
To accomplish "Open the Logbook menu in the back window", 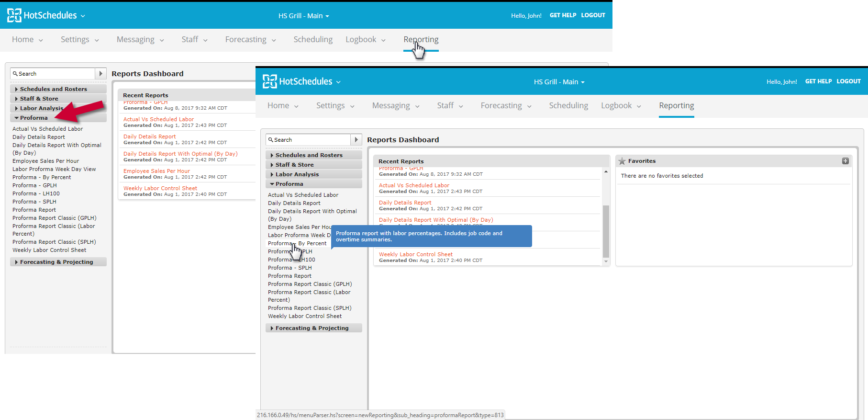I will (365, 40).
